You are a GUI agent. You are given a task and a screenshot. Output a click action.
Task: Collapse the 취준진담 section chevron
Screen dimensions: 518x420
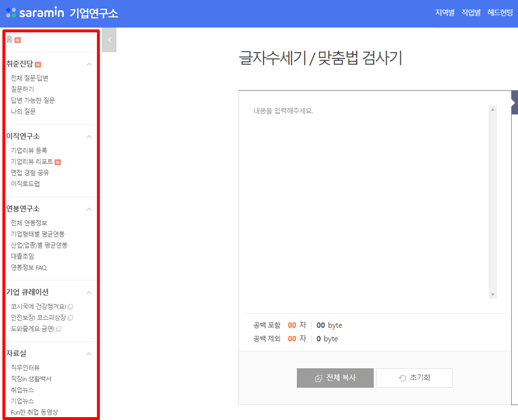pos(89,64)
